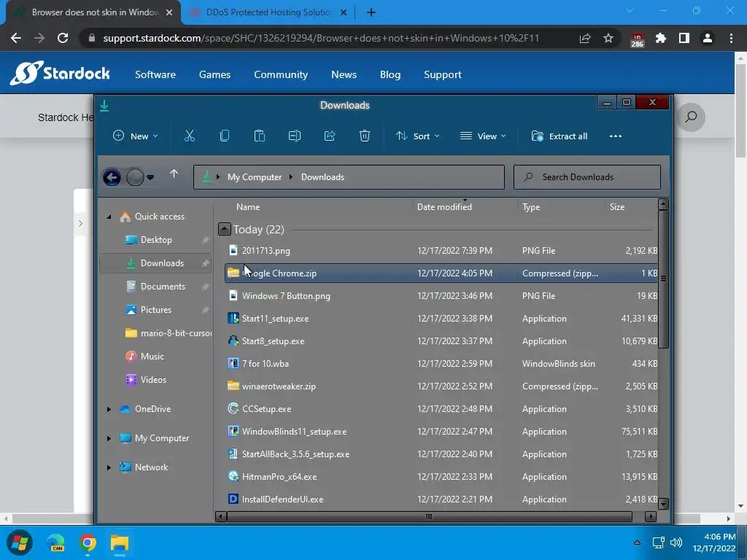Click the network tray icon
Image resolution: width=747 pixels, height=560 pixels.
[x=659, y=542]
